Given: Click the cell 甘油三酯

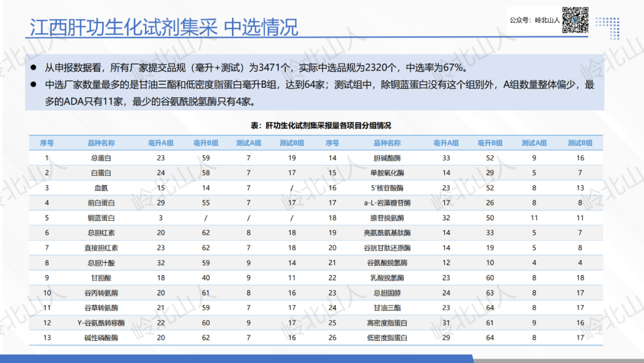Looking at the screenshot, I should (387, 307).
